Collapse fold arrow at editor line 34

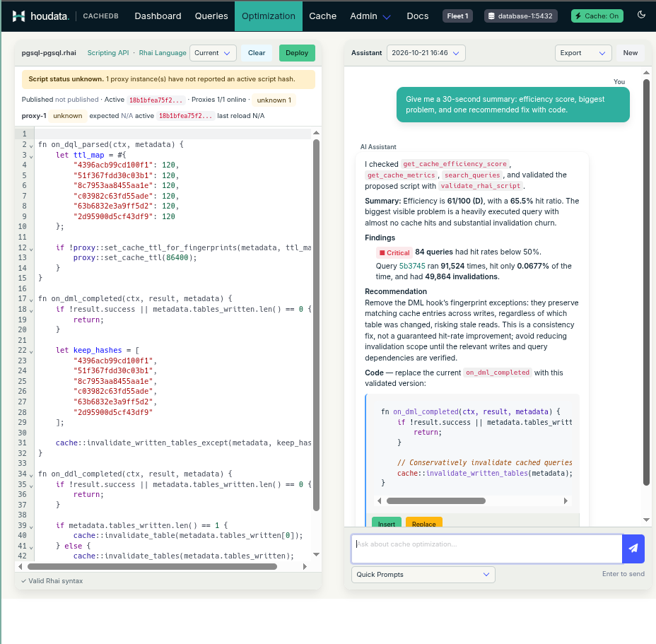(31, 475)
